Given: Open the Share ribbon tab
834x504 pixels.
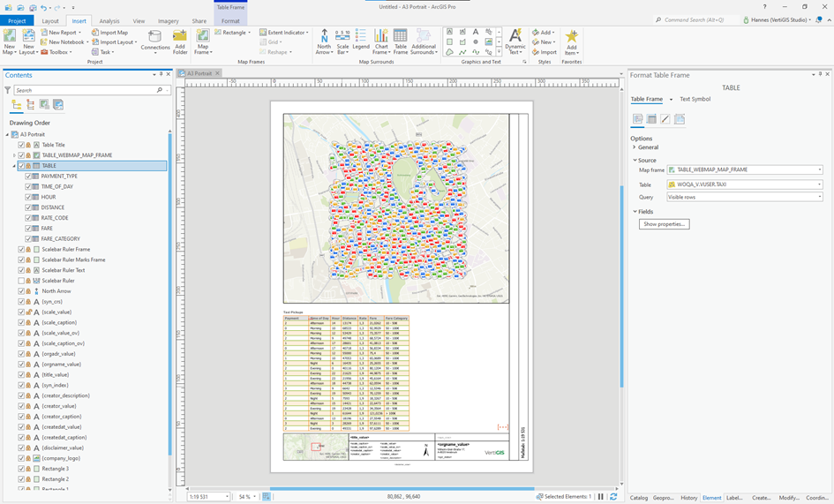Looking at the screenshot, I should click(199, 21).
